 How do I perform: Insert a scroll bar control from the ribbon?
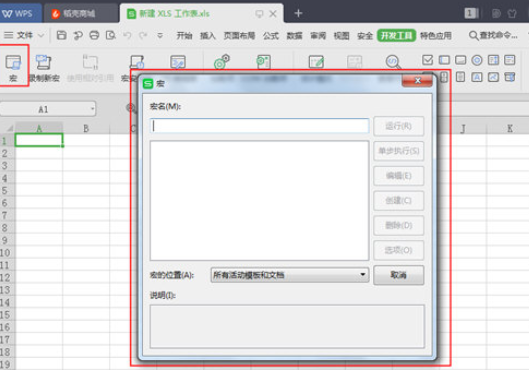461,77
